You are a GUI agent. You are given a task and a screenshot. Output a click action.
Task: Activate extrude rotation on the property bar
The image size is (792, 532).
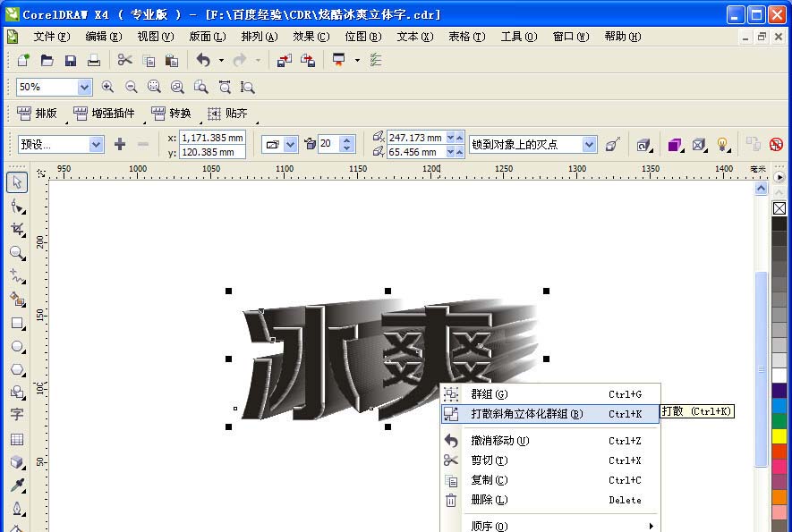(641, 143)
